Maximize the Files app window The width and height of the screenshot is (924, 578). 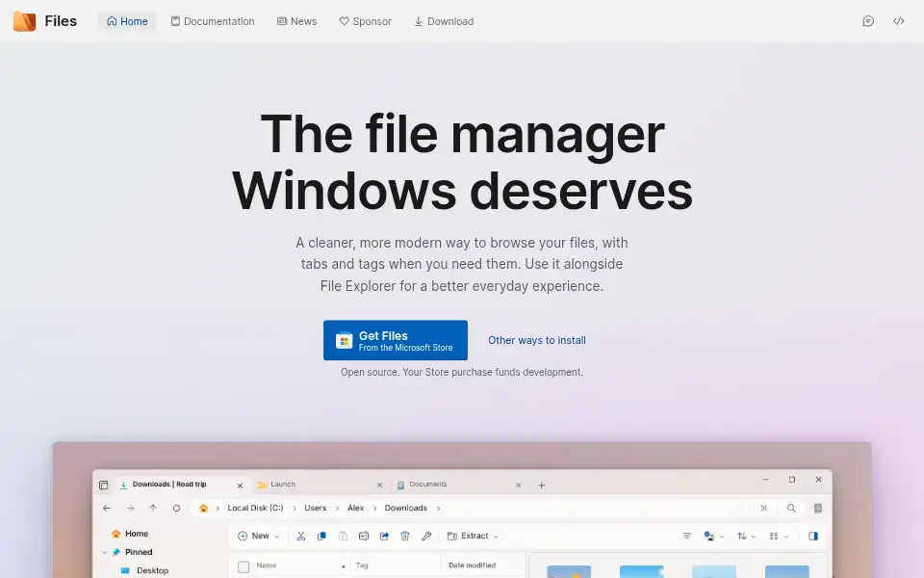(792, 480)
